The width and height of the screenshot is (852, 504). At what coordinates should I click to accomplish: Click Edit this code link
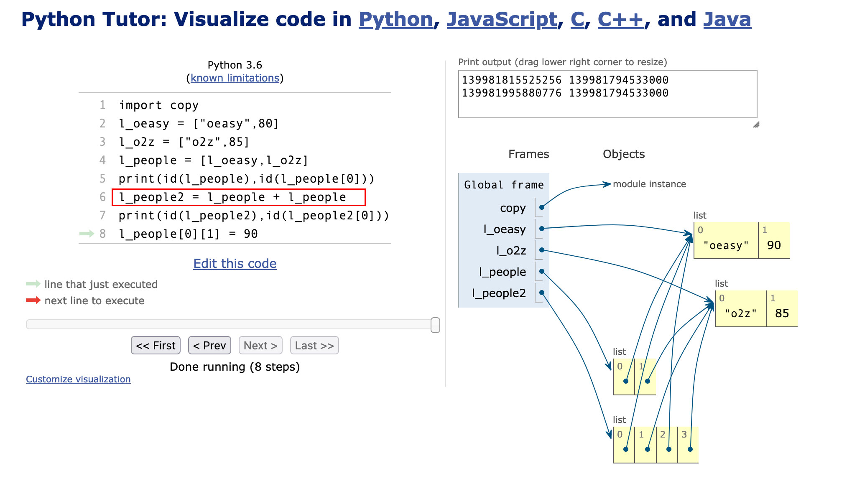[x=235, y=264]
